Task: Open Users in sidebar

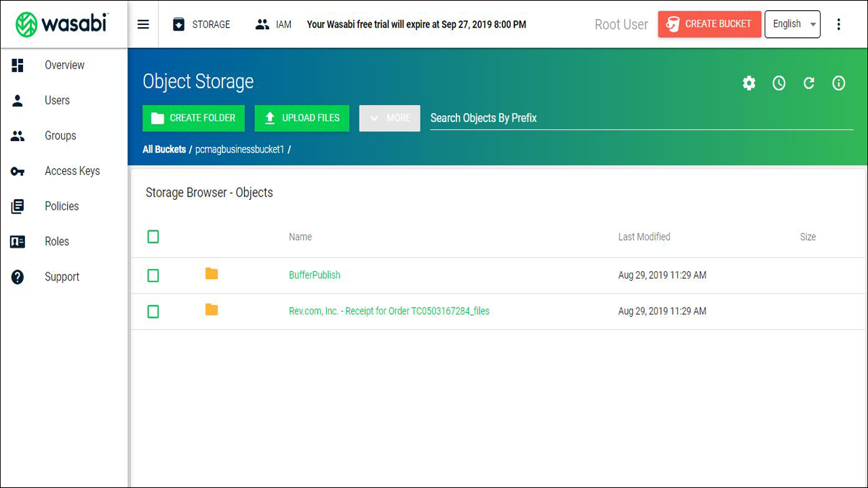Action: (57, 100)
